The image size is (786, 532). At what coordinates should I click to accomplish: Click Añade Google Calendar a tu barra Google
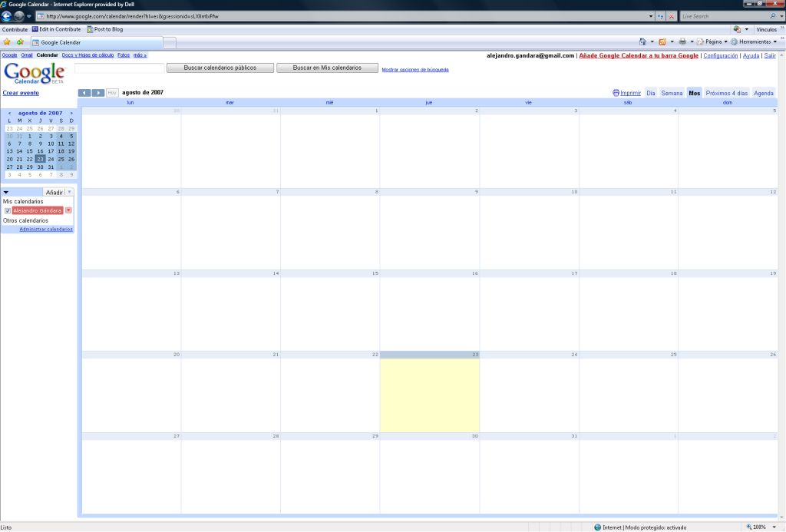639,56
